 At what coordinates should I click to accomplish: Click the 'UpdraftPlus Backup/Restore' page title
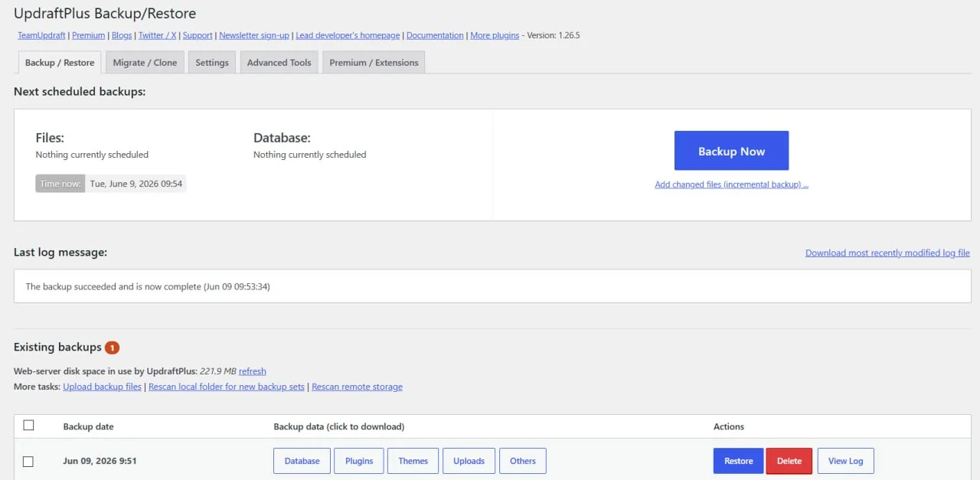(105, 14)
